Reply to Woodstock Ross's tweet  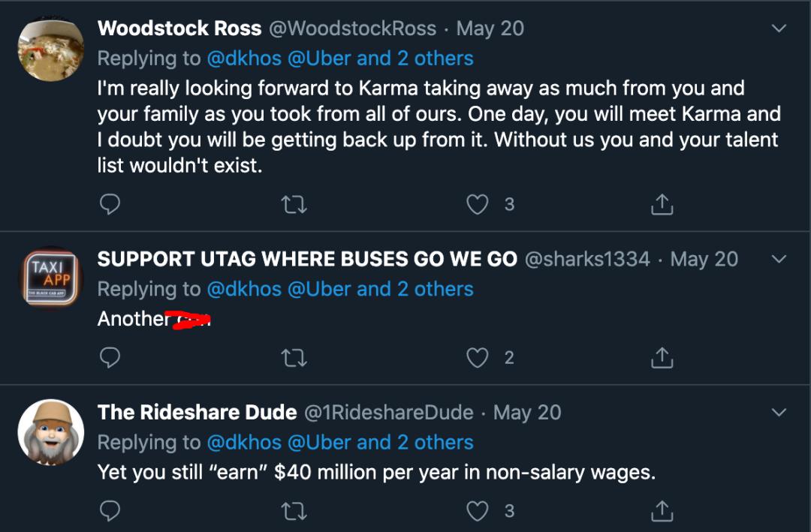(x=110, y=204)
